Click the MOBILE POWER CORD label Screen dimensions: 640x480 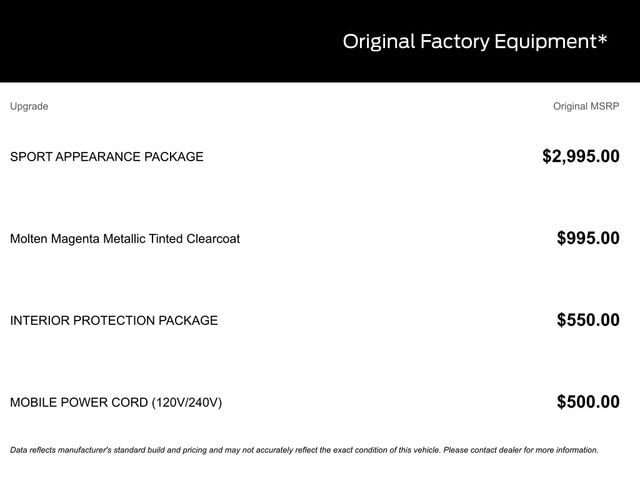pos(79,402)
